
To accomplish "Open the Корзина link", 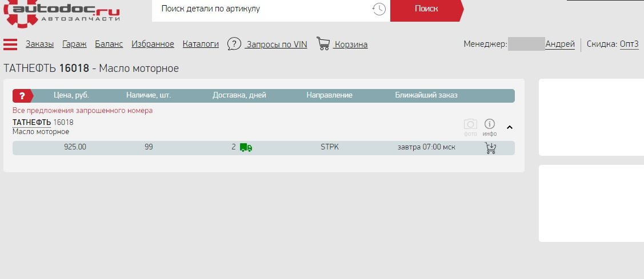I will (x=350, y=45).
